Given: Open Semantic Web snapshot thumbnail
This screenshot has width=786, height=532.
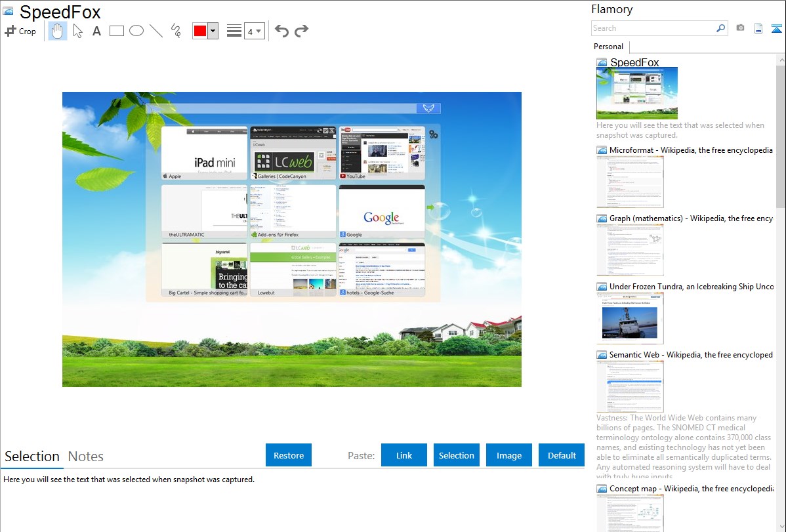Looking at the screenshot, I should click(x=630, y=386).
